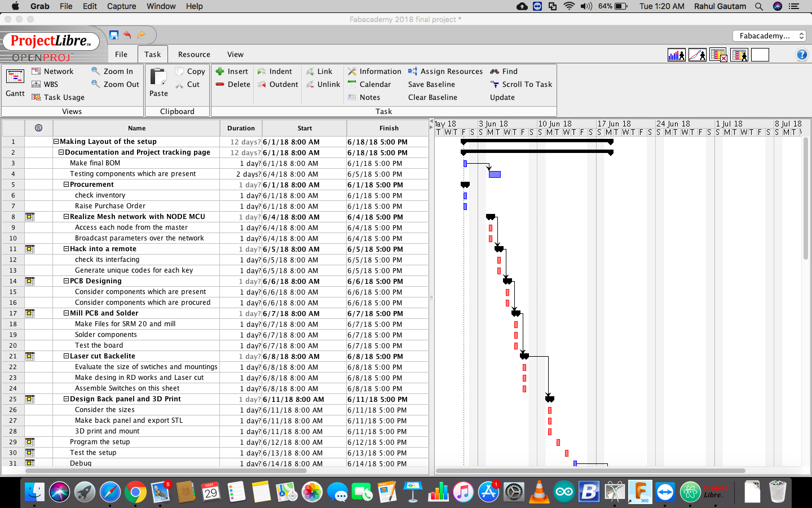Toggle the no sub-window table icon
Image resolution: width=812 pixels, height=508 pixels.
[718, 55]
